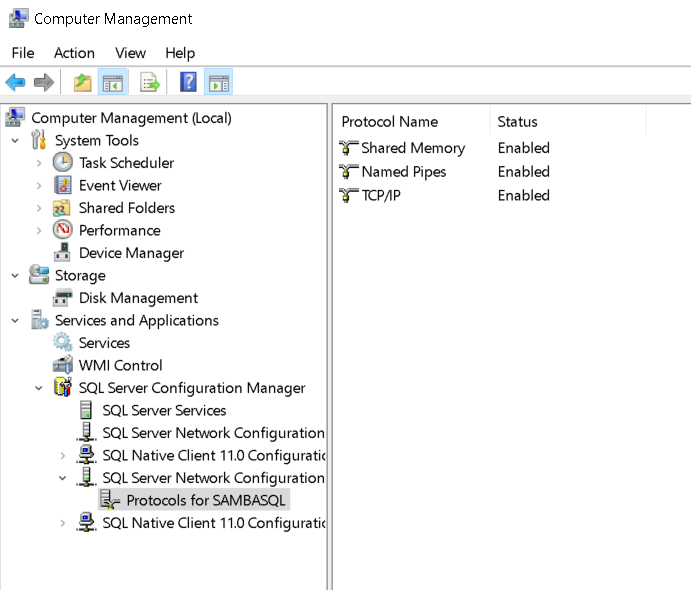The image size is (691, 590).
Task: Select SQL Server Services item
Action: 164,411
